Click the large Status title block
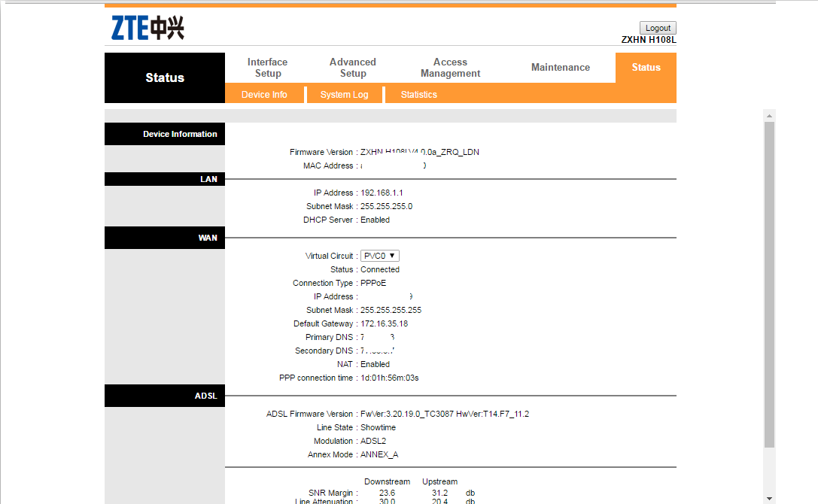 165,77
